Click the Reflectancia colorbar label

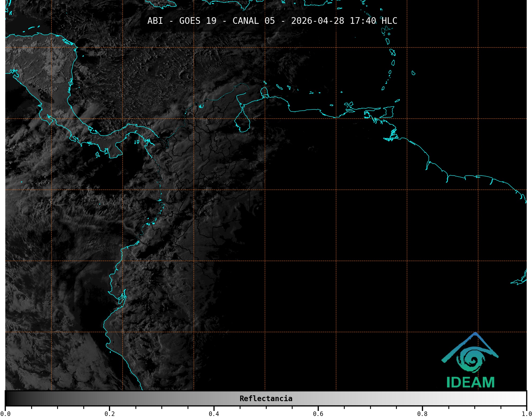[x=266, y=398]
